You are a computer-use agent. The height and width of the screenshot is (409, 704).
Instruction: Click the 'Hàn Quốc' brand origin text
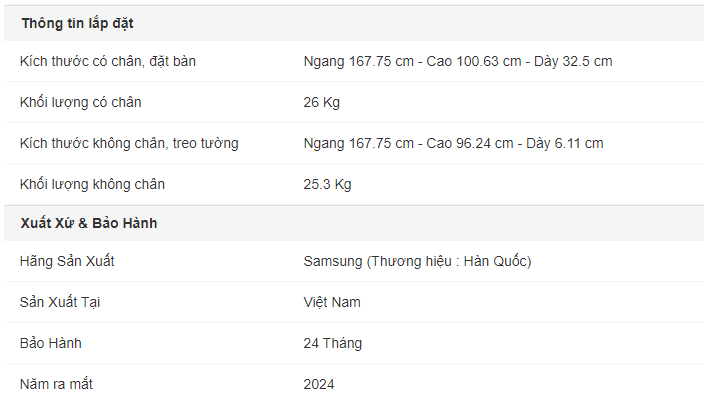[x=495, y=261]
